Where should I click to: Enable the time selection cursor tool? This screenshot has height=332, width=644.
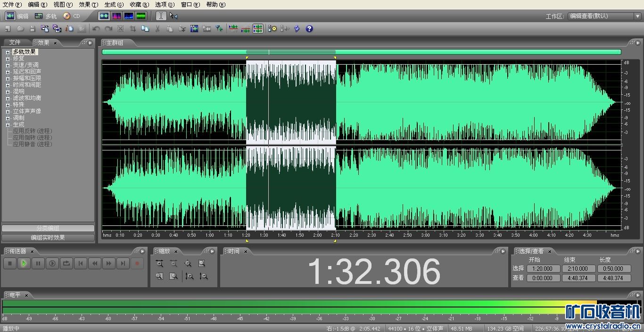[x=161, y=16]
